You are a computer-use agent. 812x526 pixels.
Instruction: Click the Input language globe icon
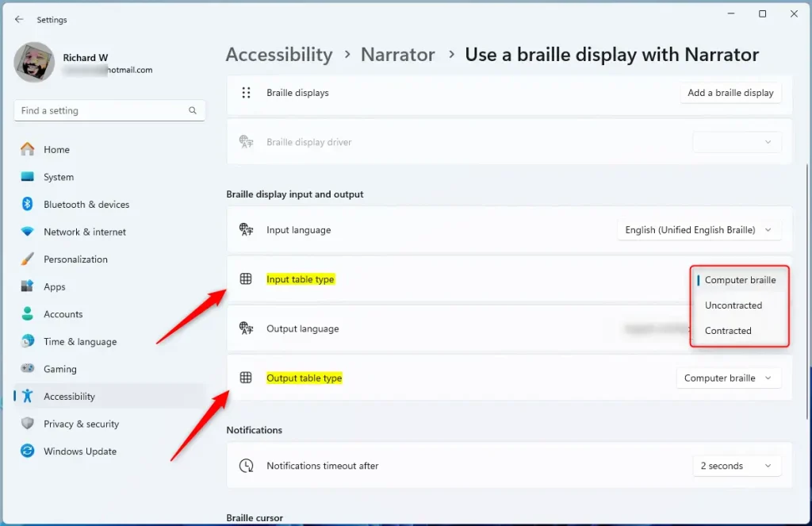pyautogui.click(x=246, y=229)
